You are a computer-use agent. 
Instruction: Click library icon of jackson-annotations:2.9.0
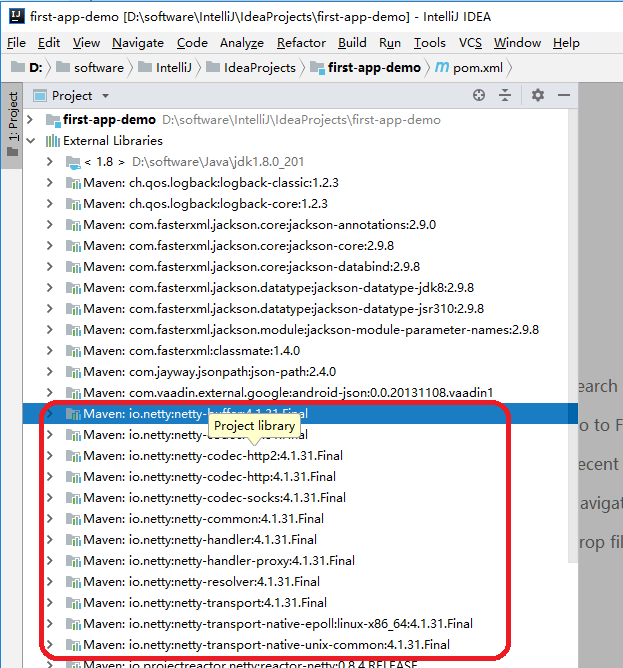tap(73, 225)
